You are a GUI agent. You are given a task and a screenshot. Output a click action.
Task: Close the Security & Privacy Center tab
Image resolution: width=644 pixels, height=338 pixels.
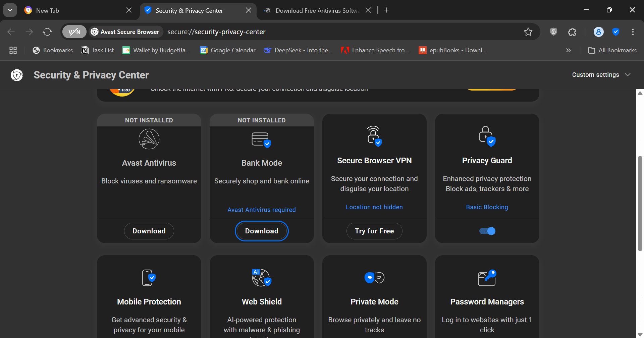coord(249,10)
